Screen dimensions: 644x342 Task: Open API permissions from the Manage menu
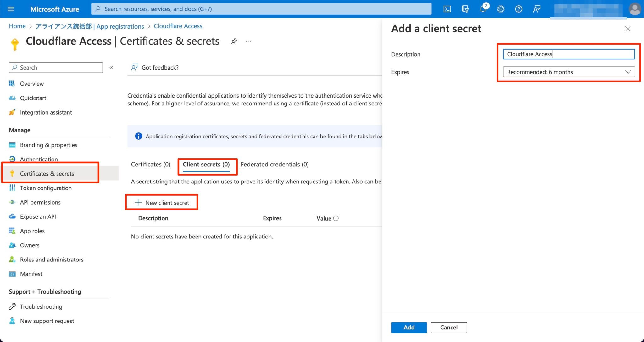pos(40,202)
